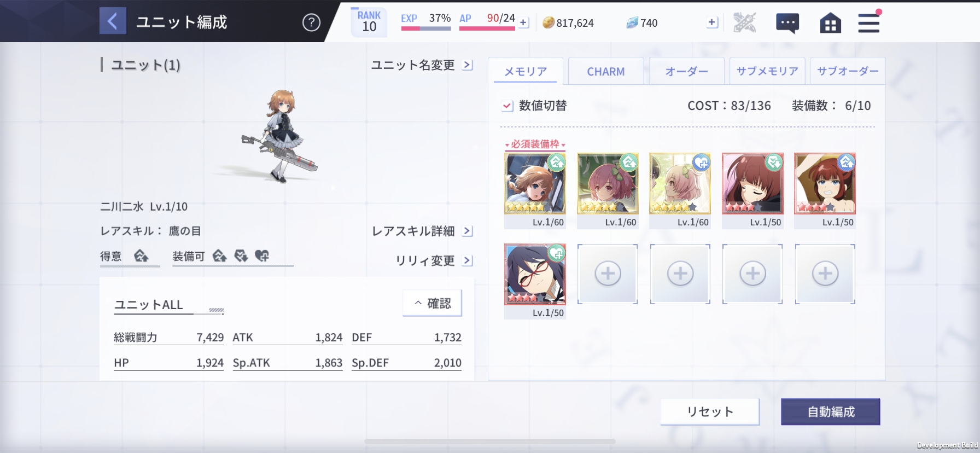Screen dimensions: 980x453
Task: Add AP with the plus icon
Action: 523,23
